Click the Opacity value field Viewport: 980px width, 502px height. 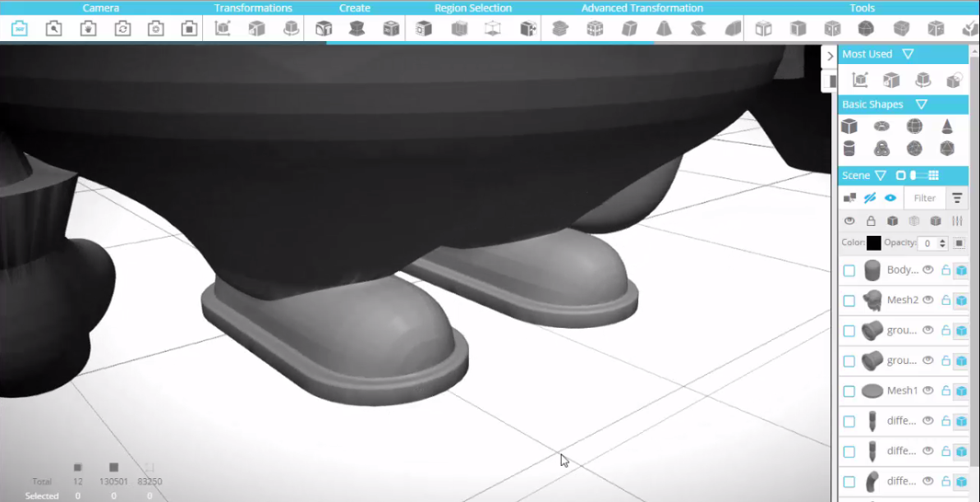[927, 243]
